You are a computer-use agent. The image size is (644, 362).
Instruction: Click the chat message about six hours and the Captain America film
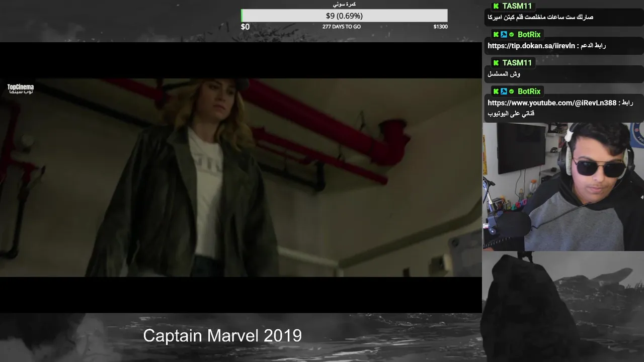click(540, 17)
